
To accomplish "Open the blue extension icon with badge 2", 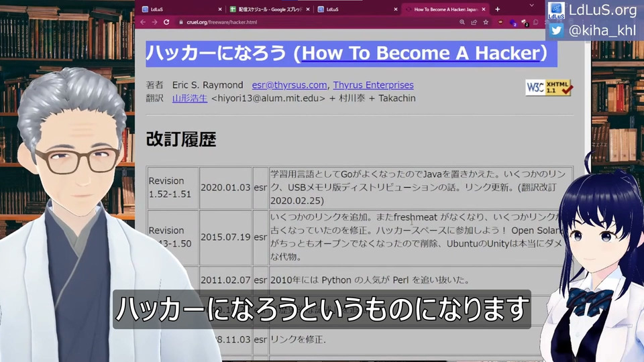I will point(513,23).
